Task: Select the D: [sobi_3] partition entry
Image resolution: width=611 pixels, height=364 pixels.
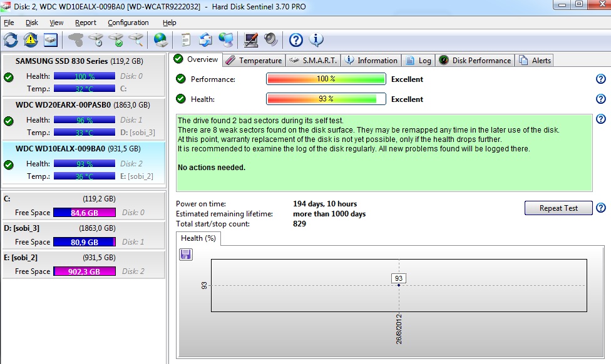Action: pos(83,235)
